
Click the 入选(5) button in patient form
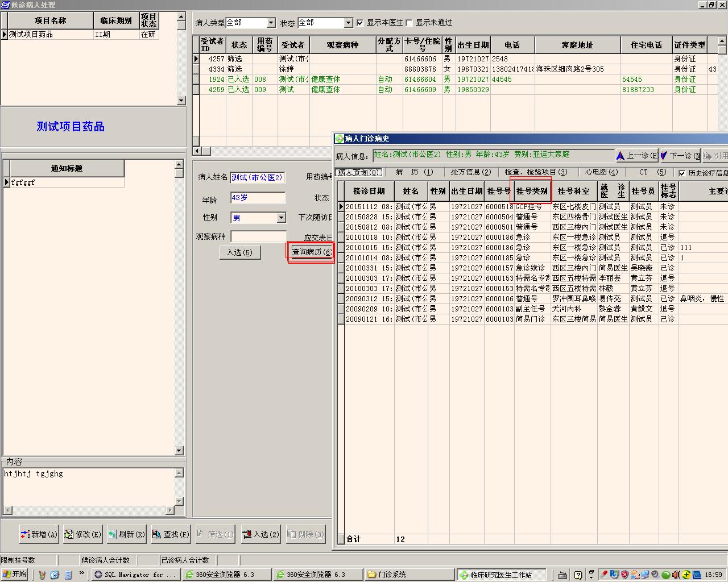pos(239,252)
